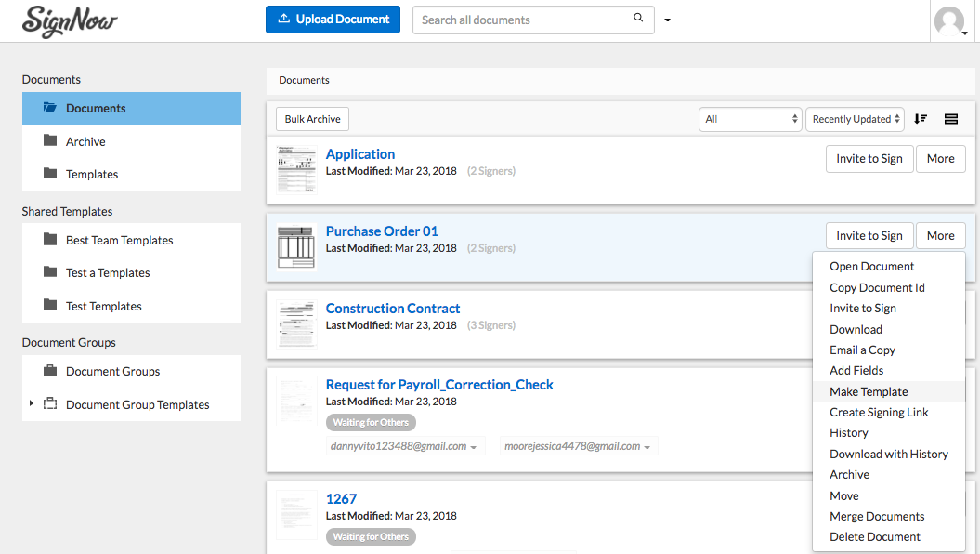Expand the search options caret

click(667, 20)
